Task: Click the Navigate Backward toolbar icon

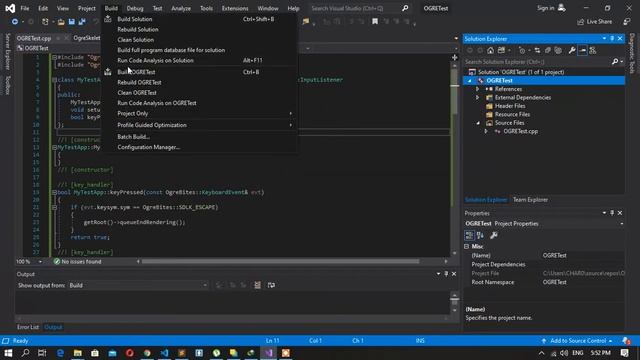Action: pos(15,22)
